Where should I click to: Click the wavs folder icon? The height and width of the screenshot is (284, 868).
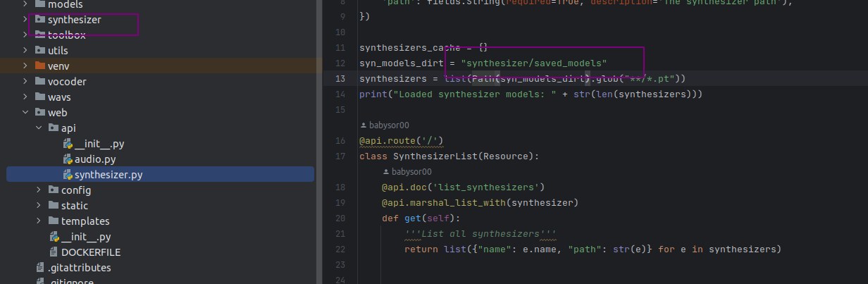pos(39,97)
